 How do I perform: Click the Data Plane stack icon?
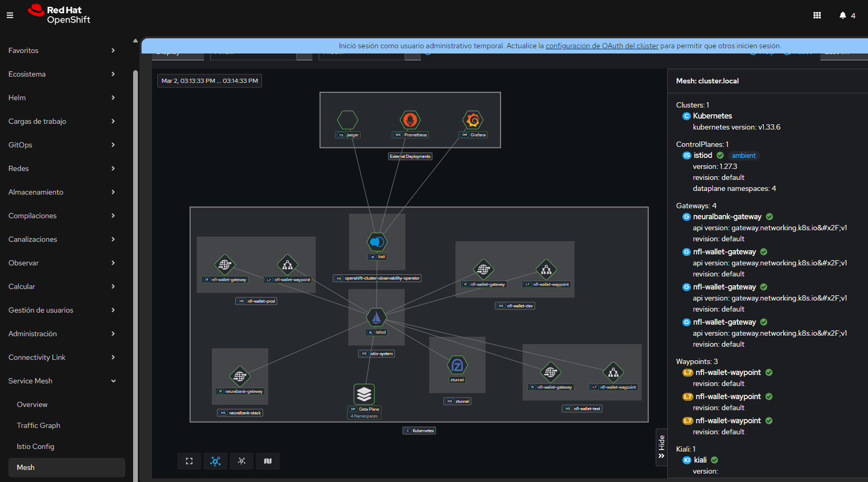click(364, 394)
